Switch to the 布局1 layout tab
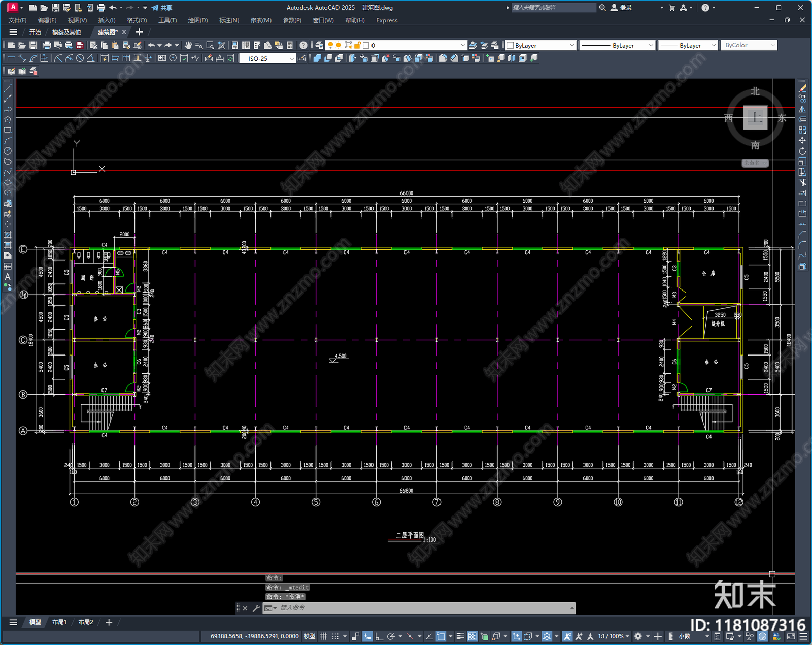Image resolution: width=812 pixels, height=645 pixels. tap(59, 622)
